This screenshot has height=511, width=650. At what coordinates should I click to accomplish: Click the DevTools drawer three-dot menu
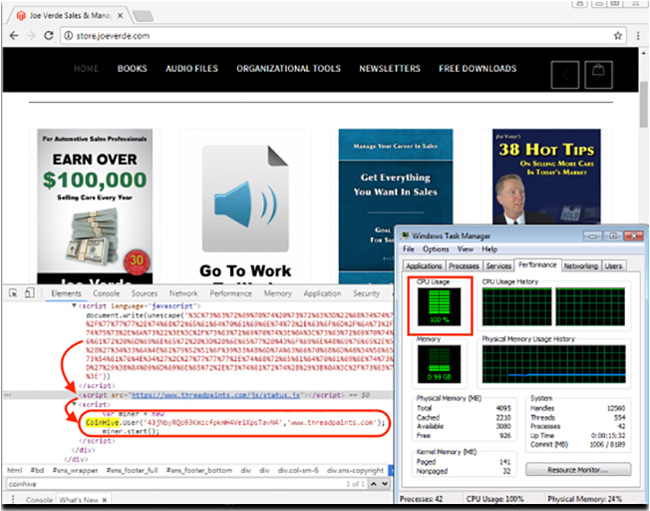[13, 499]
